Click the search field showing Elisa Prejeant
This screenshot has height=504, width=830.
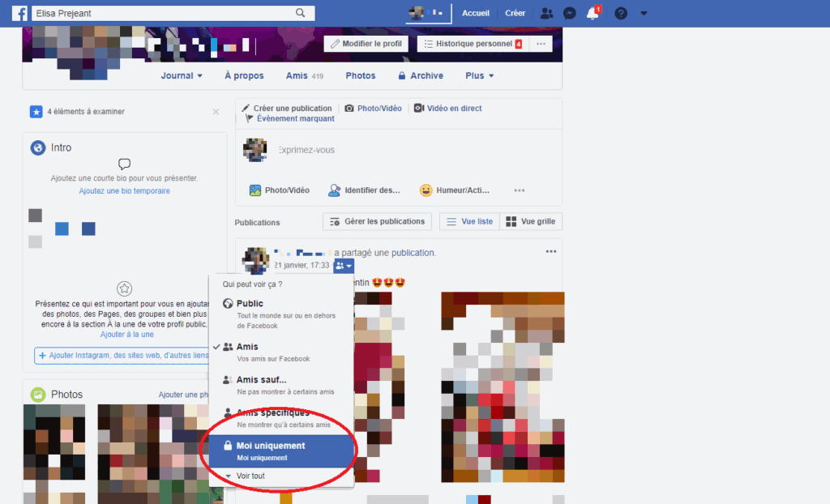click(162, 12)
